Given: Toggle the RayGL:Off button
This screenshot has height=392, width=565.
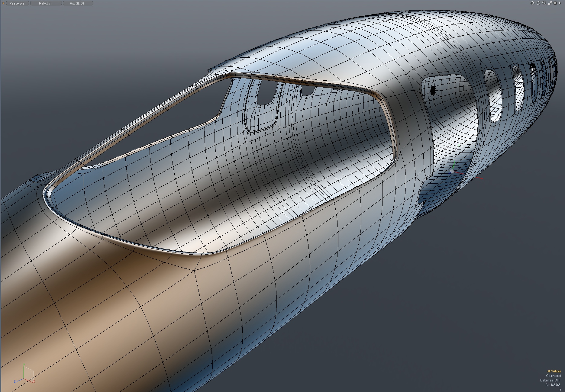Looking at the screenshot, I should click(x=77, y=3).
